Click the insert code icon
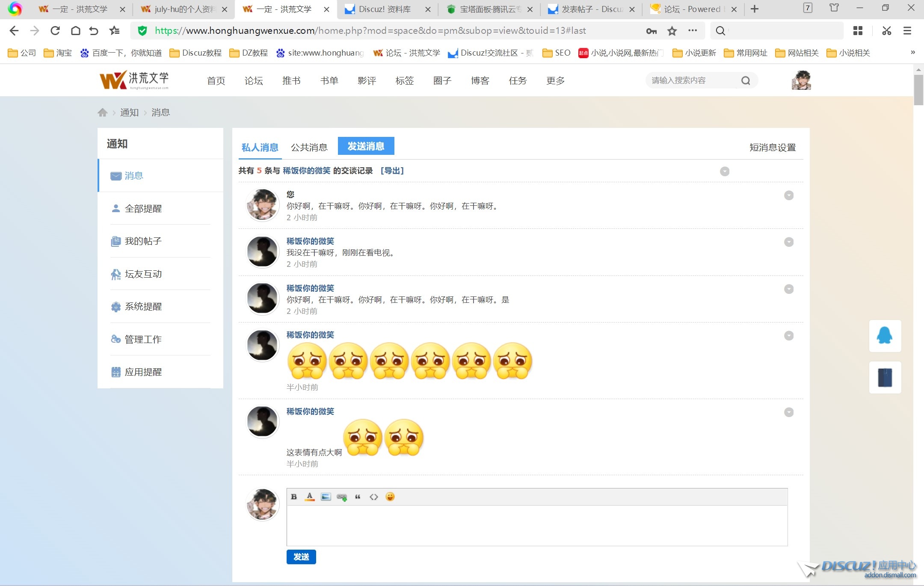Image resolution: width=924 pixels, height=586 pixels. coord(374,497)
